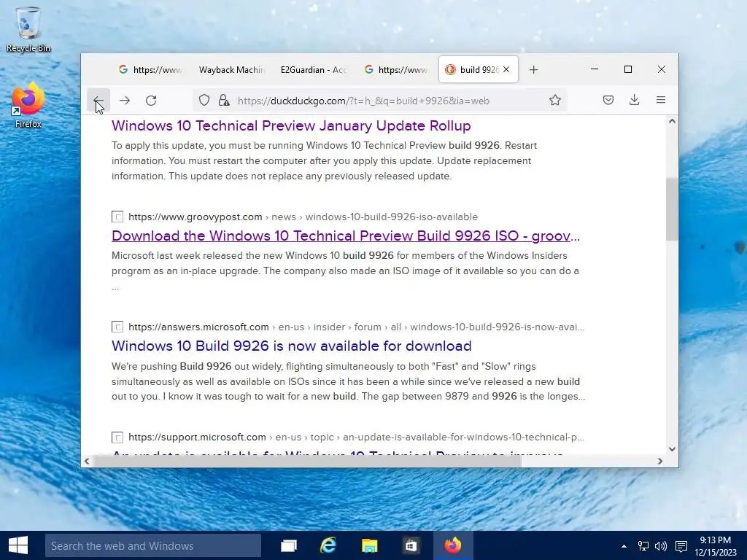Open the Windows Start menu

[18, 545]
